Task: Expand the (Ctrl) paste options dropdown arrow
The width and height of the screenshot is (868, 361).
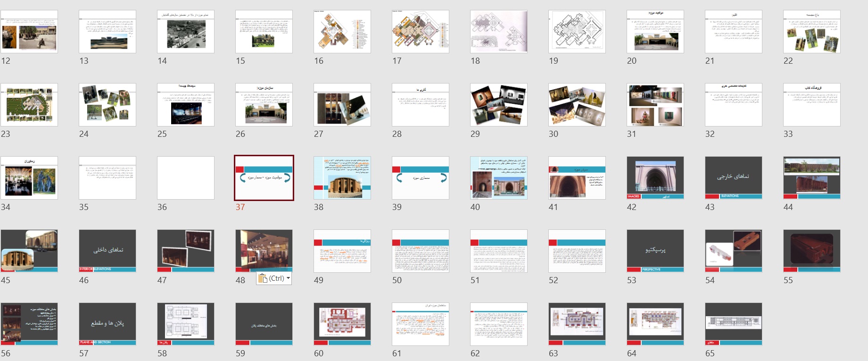Action: (x=288, y=278)
